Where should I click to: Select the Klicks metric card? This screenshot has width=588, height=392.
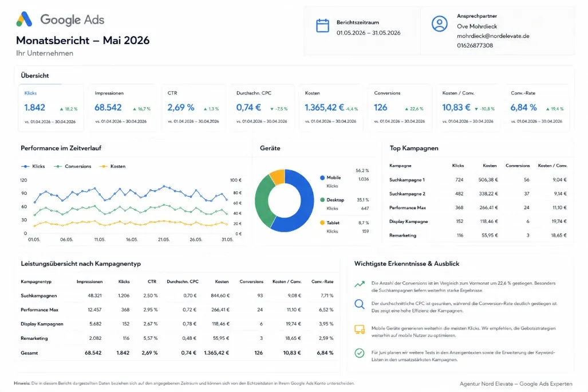50,108
